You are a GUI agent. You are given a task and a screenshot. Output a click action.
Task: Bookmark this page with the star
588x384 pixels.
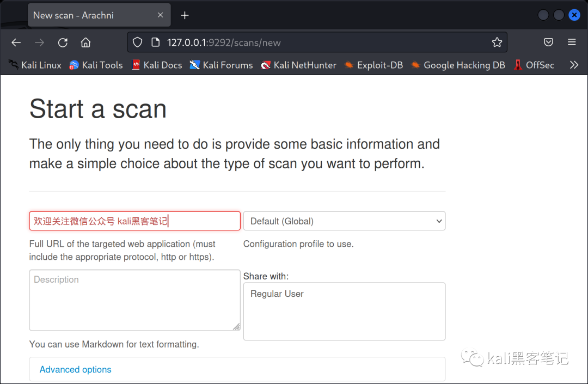point(497,42)
